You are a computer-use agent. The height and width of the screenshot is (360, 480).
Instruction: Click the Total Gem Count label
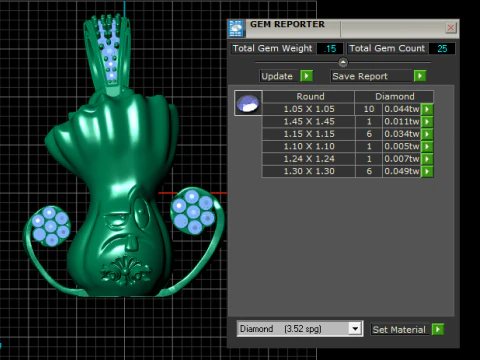[387, 48]
